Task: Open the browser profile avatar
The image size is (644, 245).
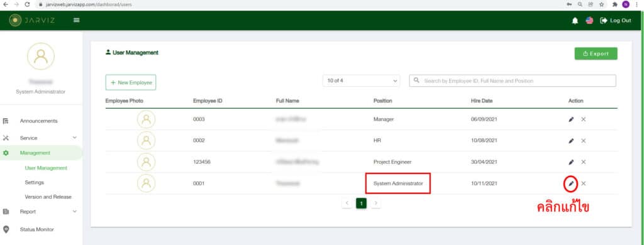Action: [626, 4]
